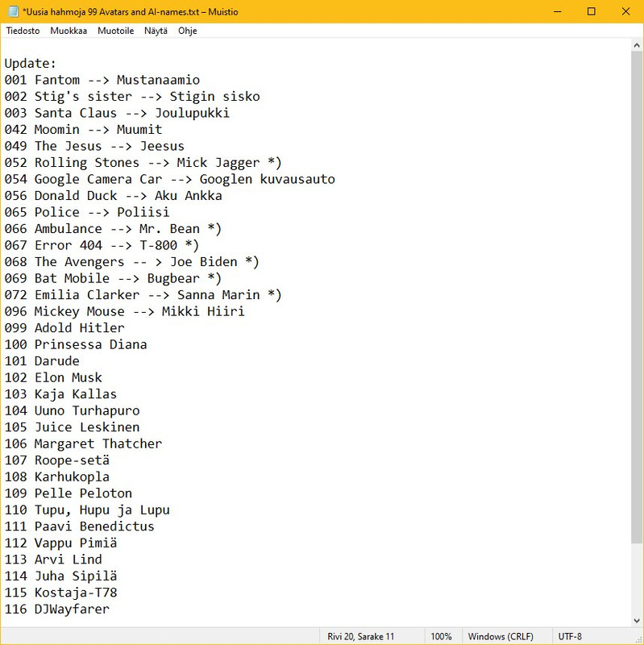Click the line 065 Police --> Poliisi
Viewport: 644px width, 645px height.
pyautogui.click(x=87, y=212)
